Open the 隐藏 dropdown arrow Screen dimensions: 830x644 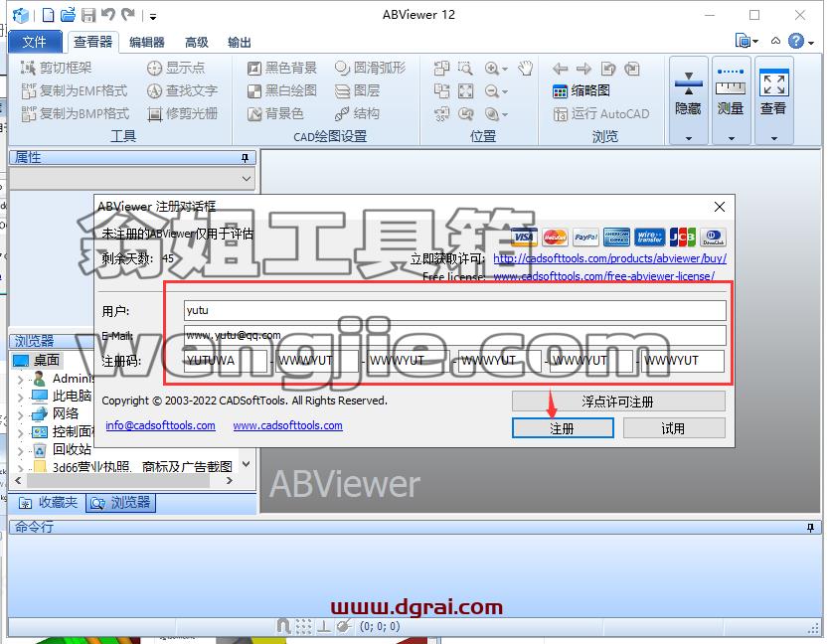[689, 138]
